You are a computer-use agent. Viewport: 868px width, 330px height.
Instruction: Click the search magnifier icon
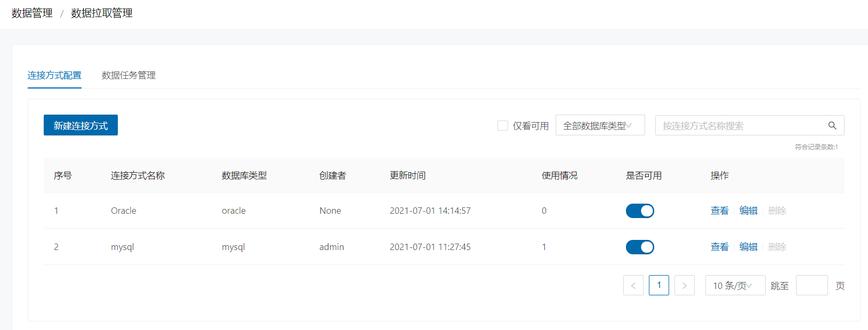click(832, 126)
